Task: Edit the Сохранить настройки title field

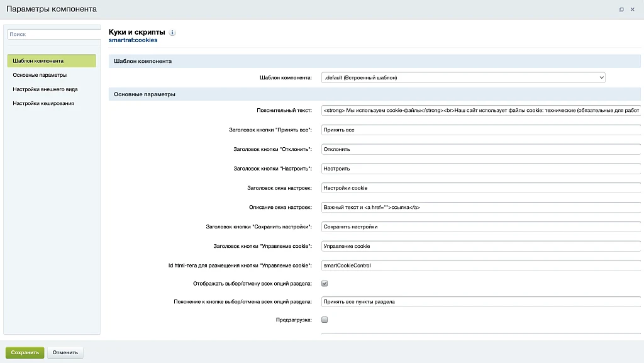Action: click(481, 226)
